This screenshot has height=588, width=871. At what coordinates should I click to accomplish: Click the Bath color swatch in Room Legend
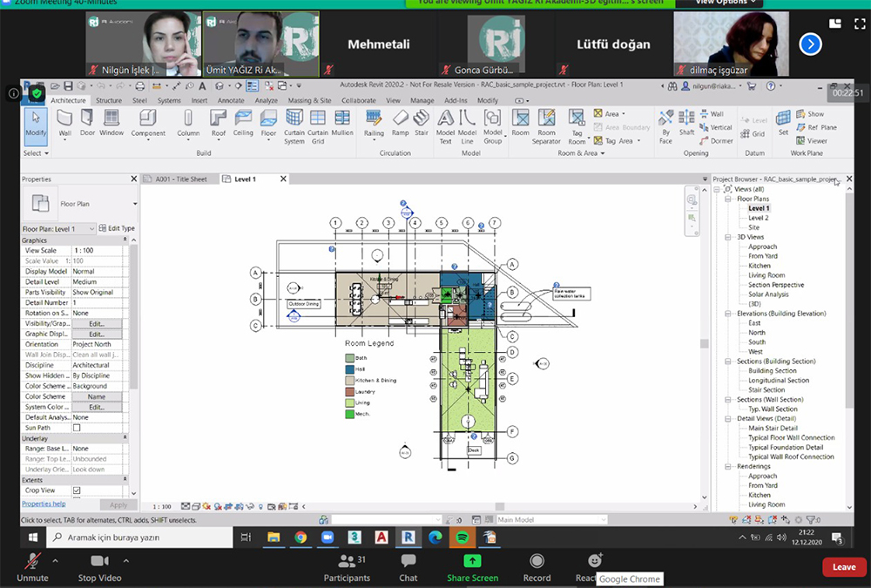pos(350,358)
